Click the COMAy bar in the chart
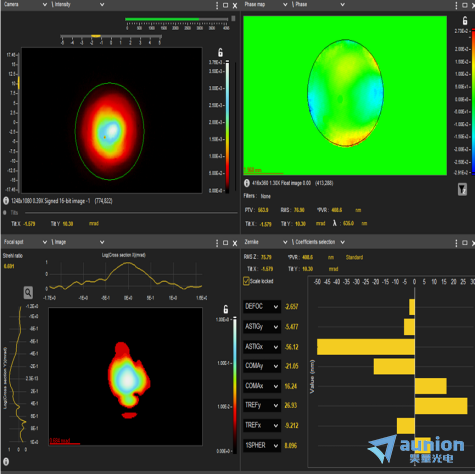The image size is (476, 474). point(394,366)
